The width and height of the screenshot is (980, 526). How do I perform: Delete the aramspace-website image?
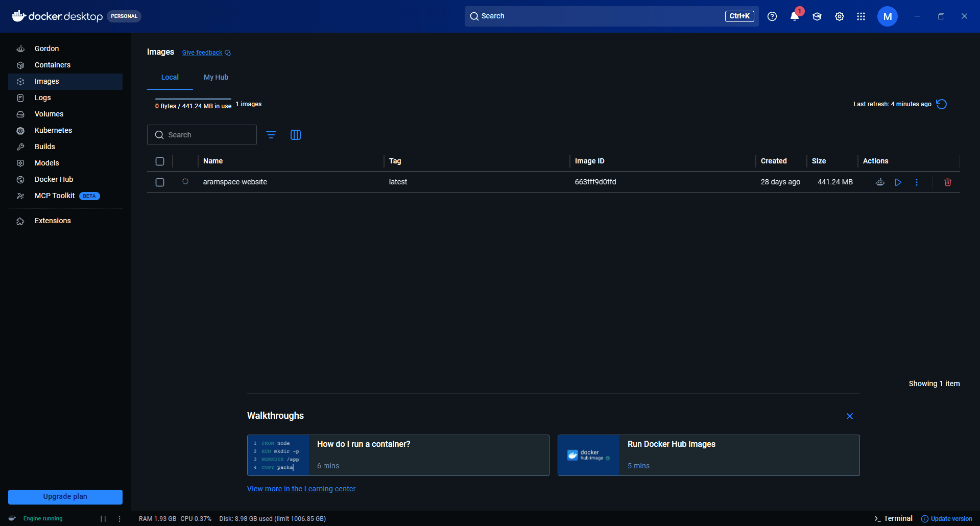pyautogui.click(x=948, y=182)
